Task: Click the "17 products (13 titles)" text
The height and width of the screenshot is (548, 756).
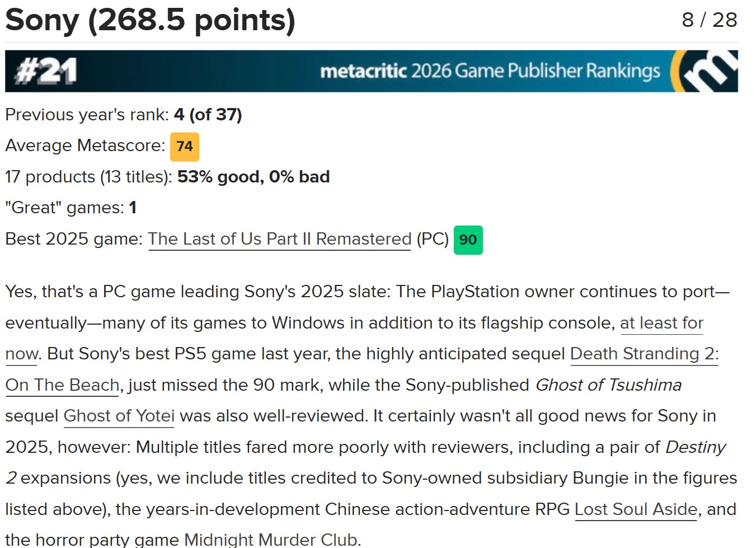Action: (89, 177)
